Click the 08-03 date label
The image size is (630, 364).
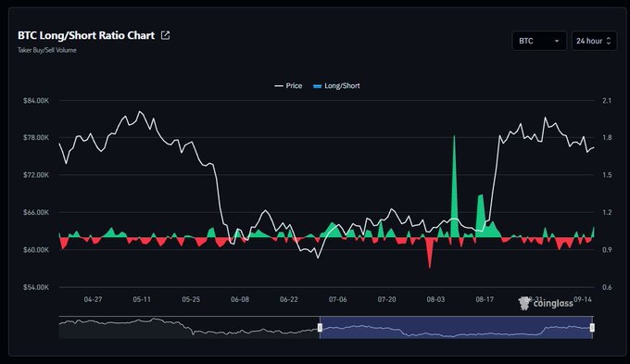[x=435, y=299]
